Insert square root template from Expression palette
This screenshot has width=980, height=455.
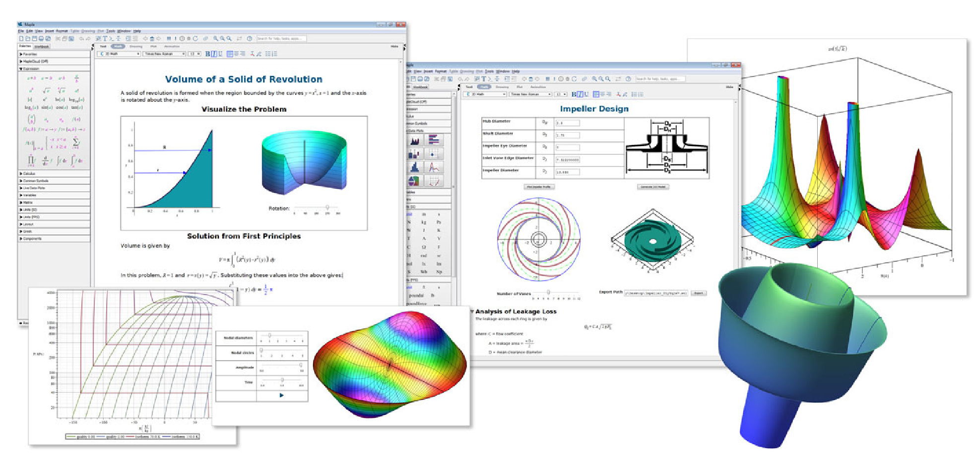(46, 91)
